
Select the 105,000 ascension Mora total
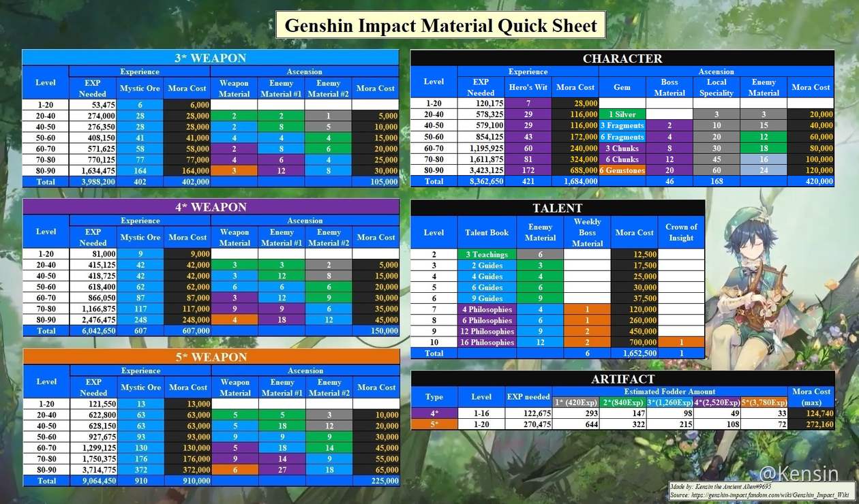[x=376, y=182]
